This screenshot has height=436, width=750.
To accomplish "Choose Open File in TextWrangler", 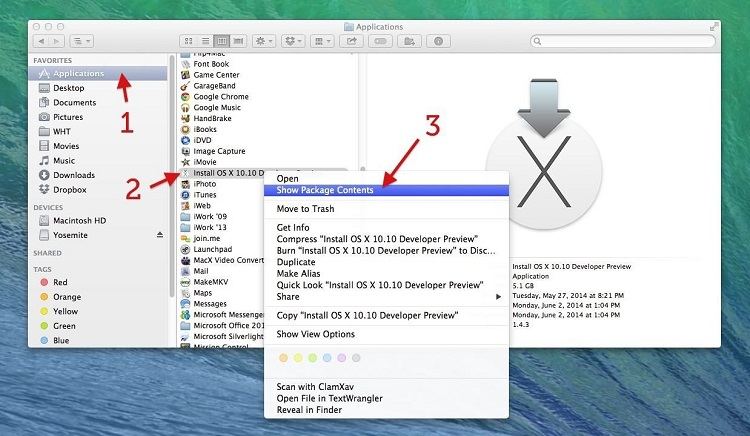I will [386, 398].
